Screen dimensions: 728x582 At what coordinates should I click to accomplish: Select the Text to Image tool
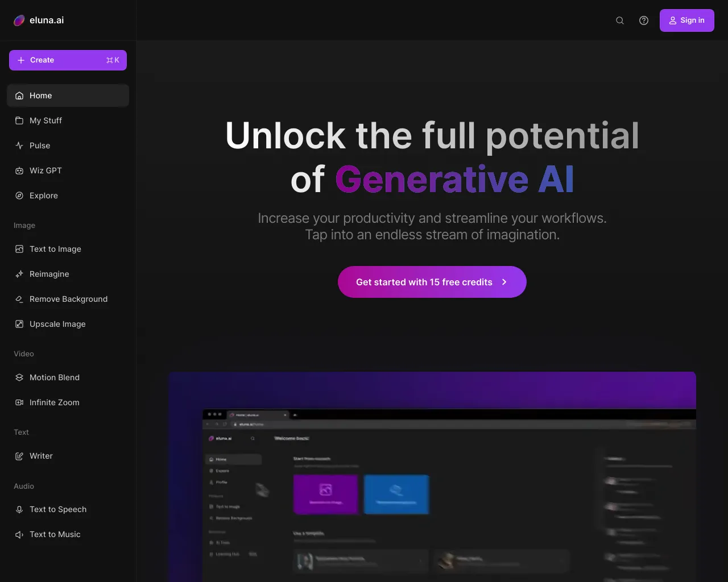(55, 249)
